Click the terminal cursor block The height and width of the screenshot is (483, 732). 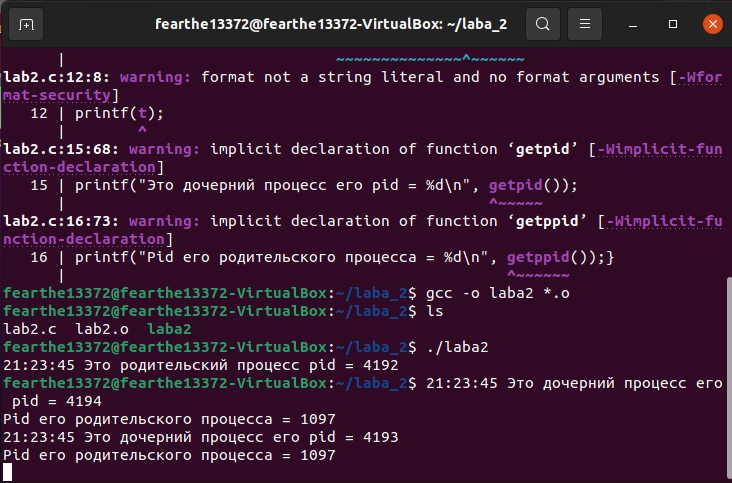click(7, 472)
